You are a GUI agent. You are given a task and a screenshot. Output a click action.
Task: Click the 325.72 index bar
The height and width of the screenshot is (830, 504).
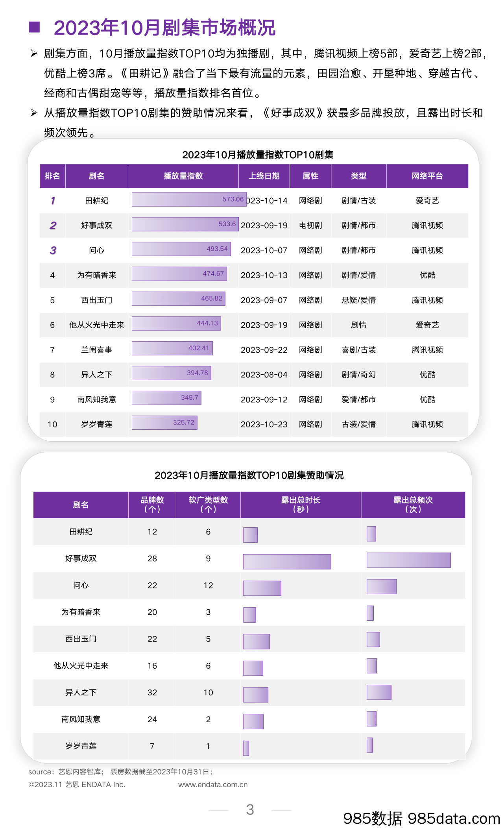(164, 423)
